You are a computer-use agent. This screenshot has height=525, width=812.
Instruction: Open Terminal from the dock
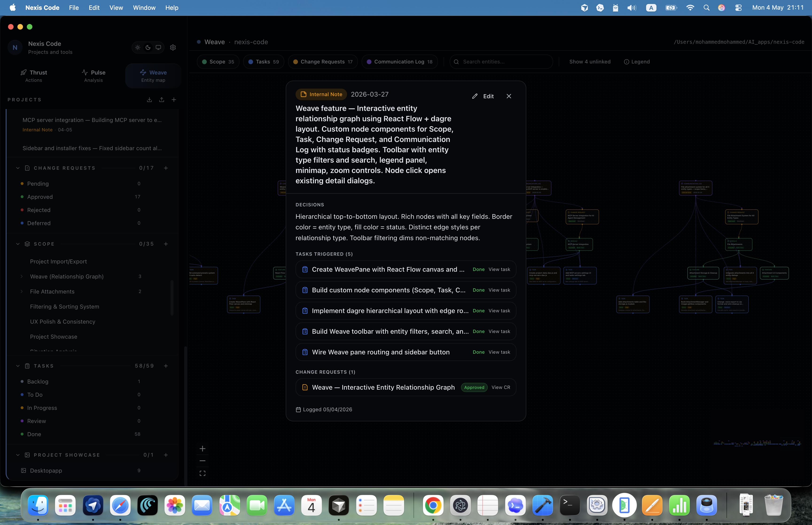point(570,505)
